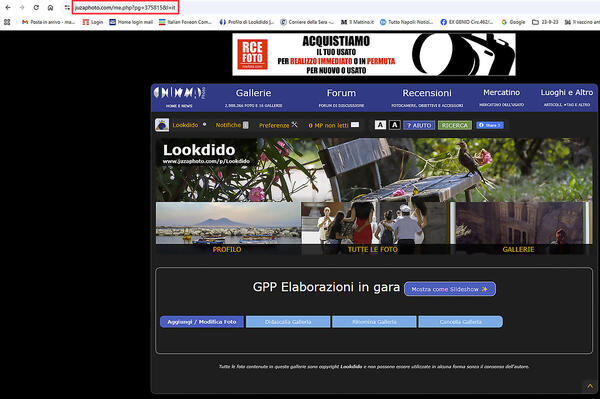600x399 pixels.
Task: Click the envelope private messages icon
Action: pyautogui.click(x=355, y=125)
